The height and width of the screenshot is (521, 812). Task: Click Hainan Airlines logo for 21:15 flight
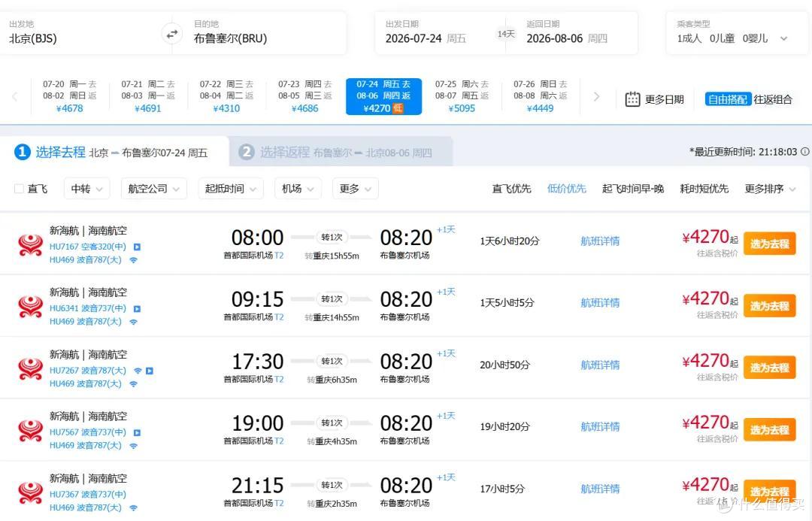pos(31,493)
